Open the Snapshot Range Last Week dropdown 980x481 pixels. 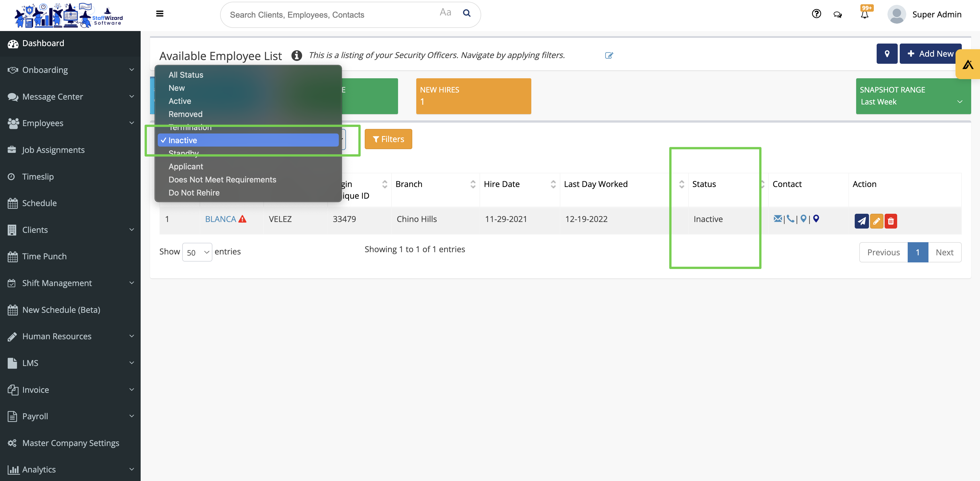tap(913, 102)
